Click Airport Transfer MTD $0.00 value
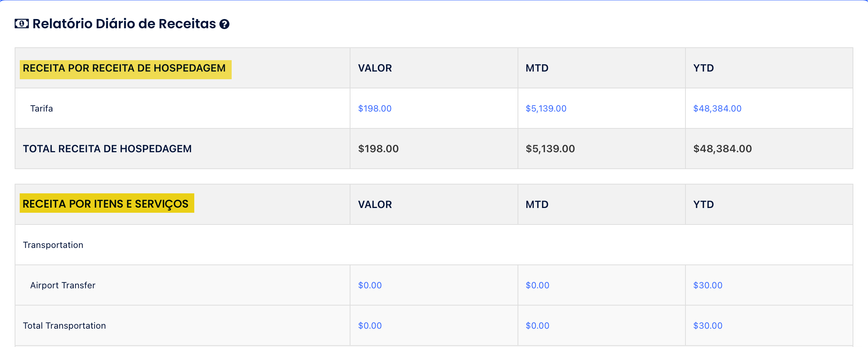The image size is (868, 347). click(x=537, y=285)
